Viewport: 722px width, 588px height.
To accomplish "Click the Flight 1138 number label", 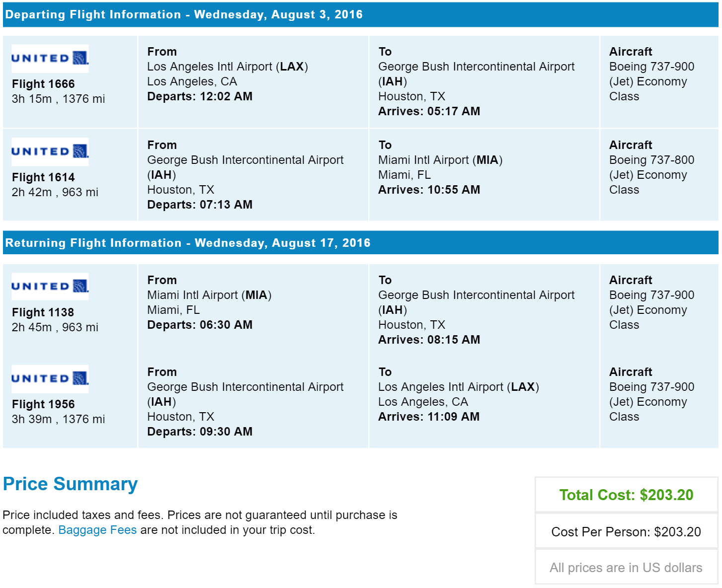I will [43, 312].
